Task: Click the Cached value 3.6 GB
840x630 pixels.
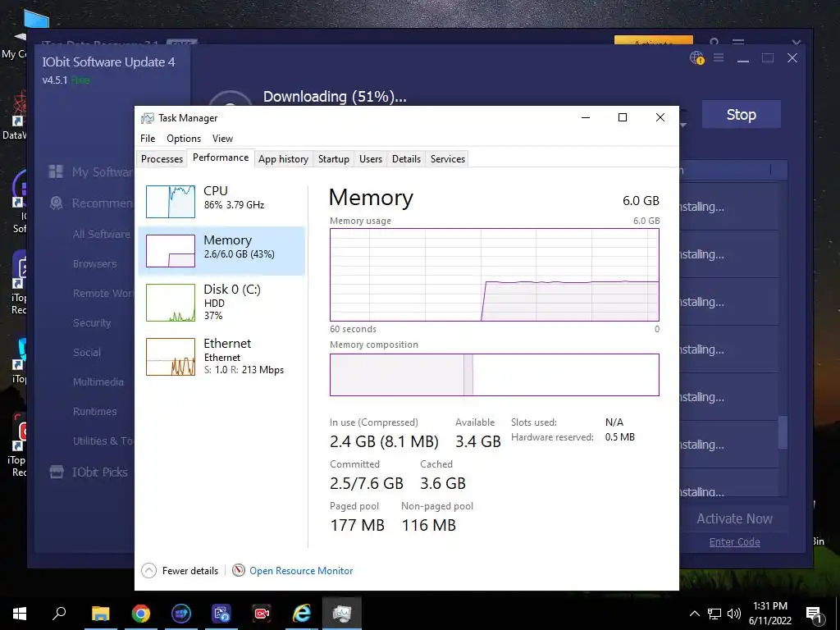Action: click(442, 483)
